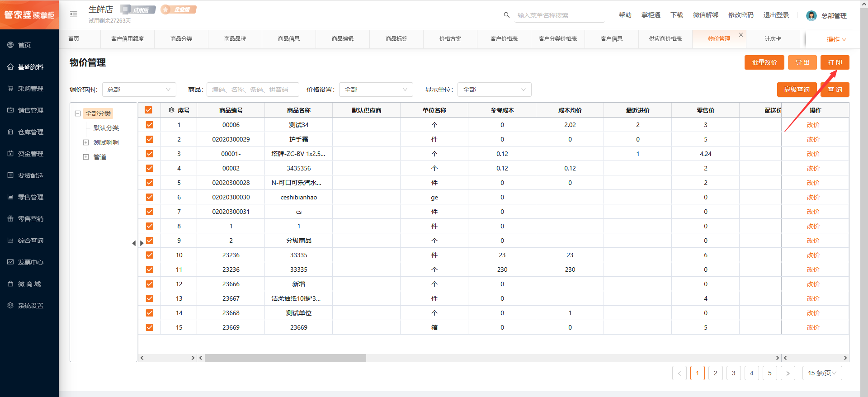Open the 调价范围 dropdown showing 总部
868x397 pixels.
point(139,90)
